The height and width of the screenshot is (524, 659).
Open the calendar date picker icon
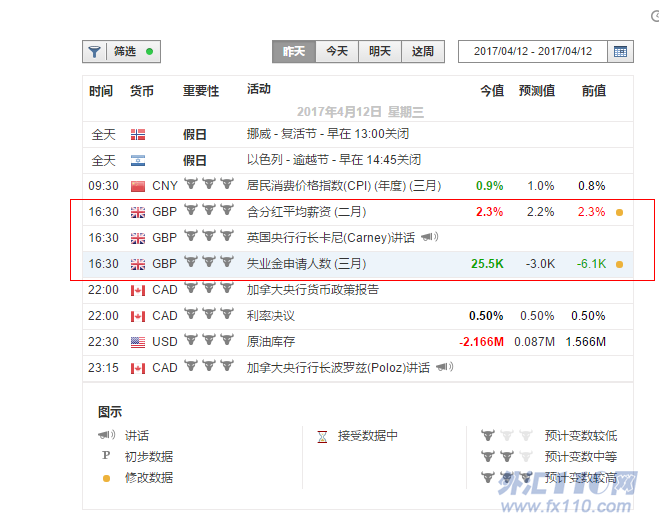[620, 51]
